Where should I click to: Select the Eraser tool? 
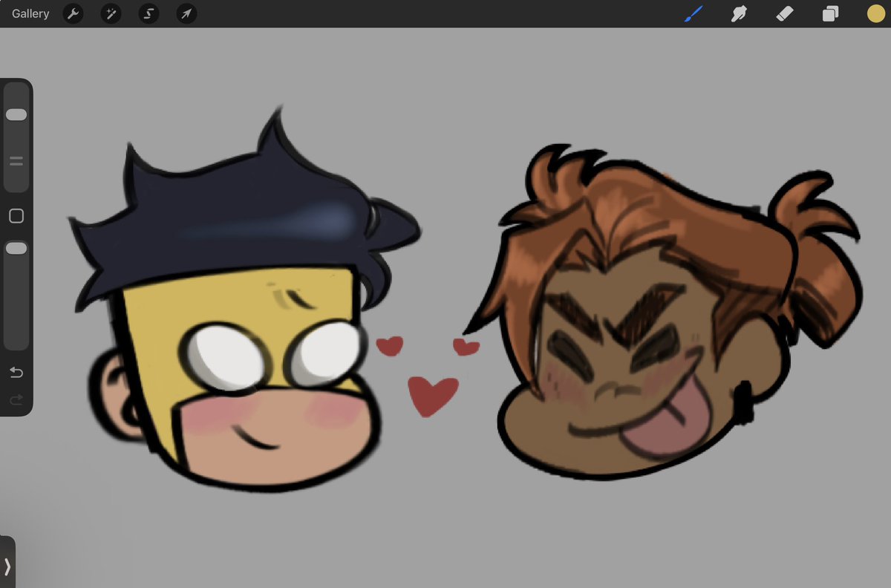click(785, 13)
